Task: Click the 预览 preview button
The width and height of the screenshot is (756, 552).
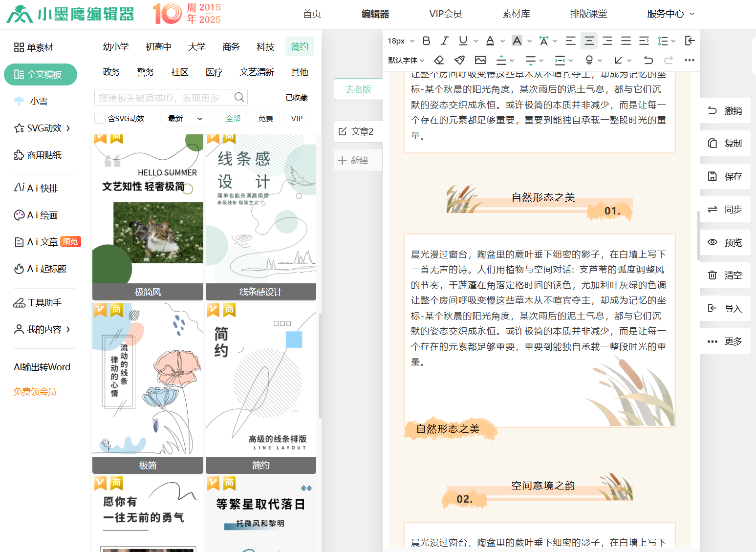Action: click(x=725, y=242)
